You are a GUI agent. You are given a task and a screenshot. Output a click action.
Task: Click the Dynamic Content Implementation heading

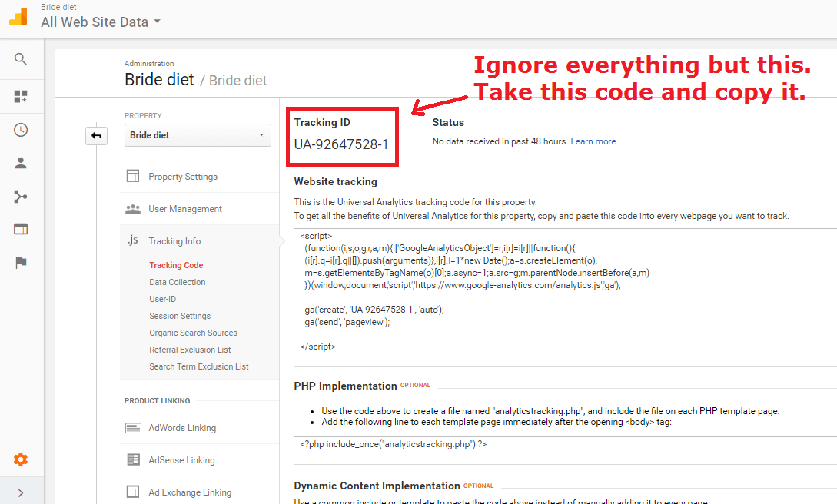click(377, 486)
